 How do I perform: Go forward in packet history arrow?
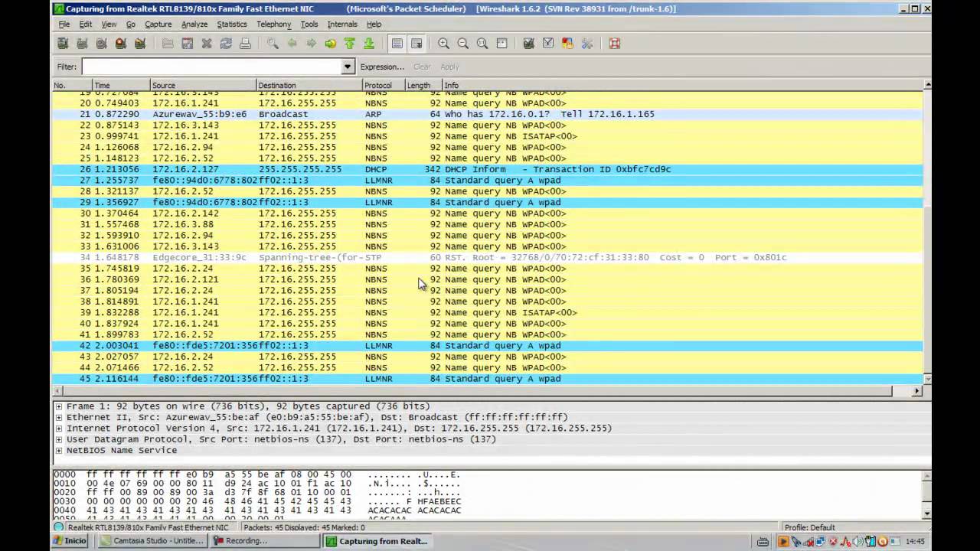311,44
